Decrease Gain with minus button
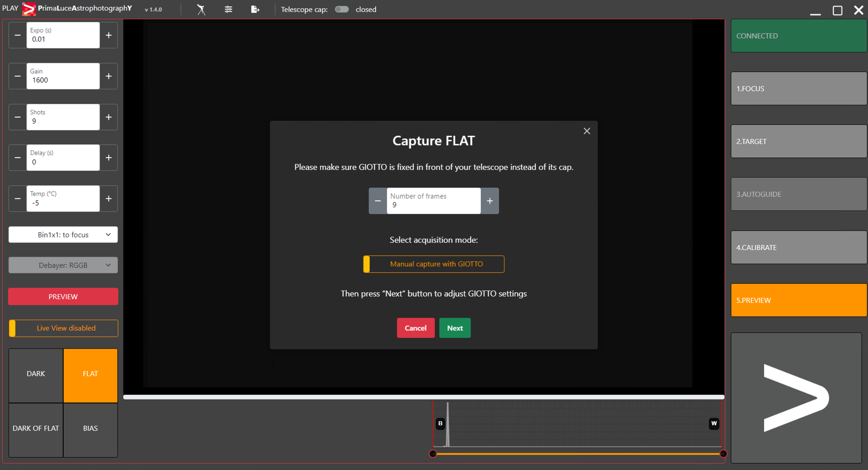This screenshot has width=868, height=470. tap(18, 76)
